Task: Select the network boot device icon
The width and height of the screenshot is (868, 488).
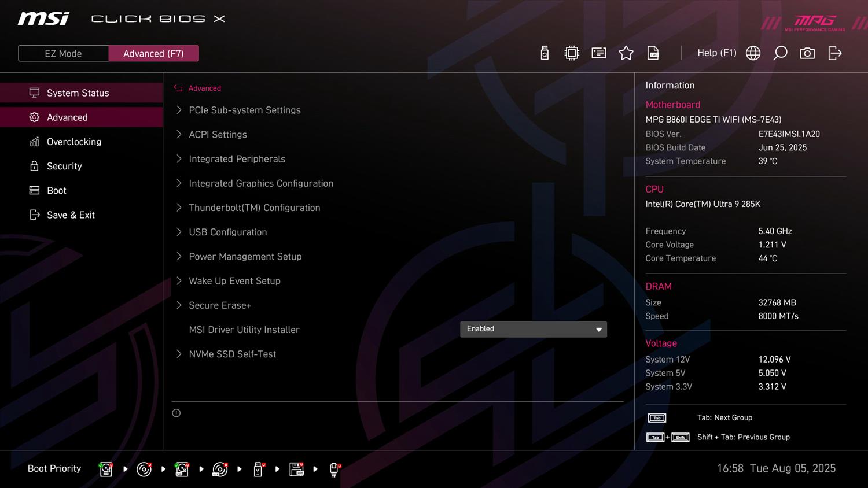Action: pyautogui.click(x=334, y=469)
